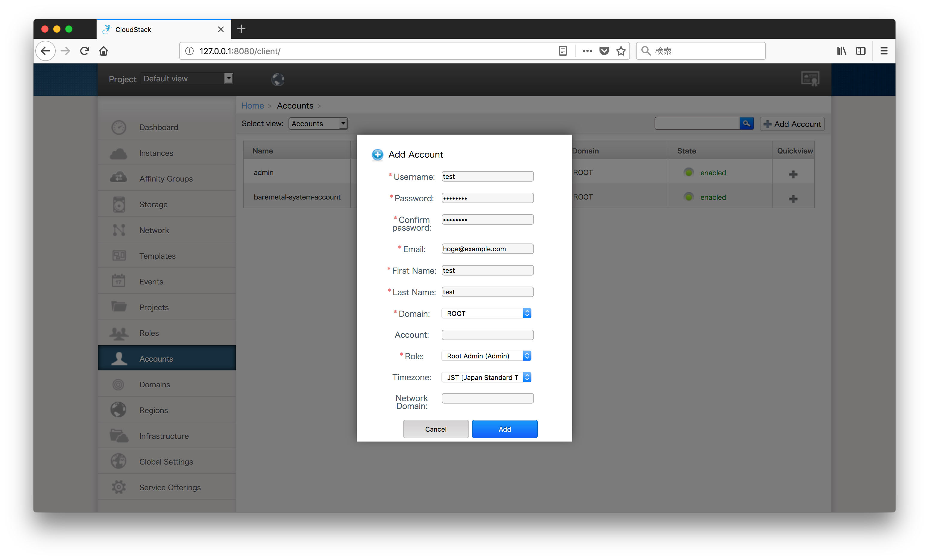Click the Confirm password field
The width and height of the screenshot is (929, 560).
(x=488, y=219)
